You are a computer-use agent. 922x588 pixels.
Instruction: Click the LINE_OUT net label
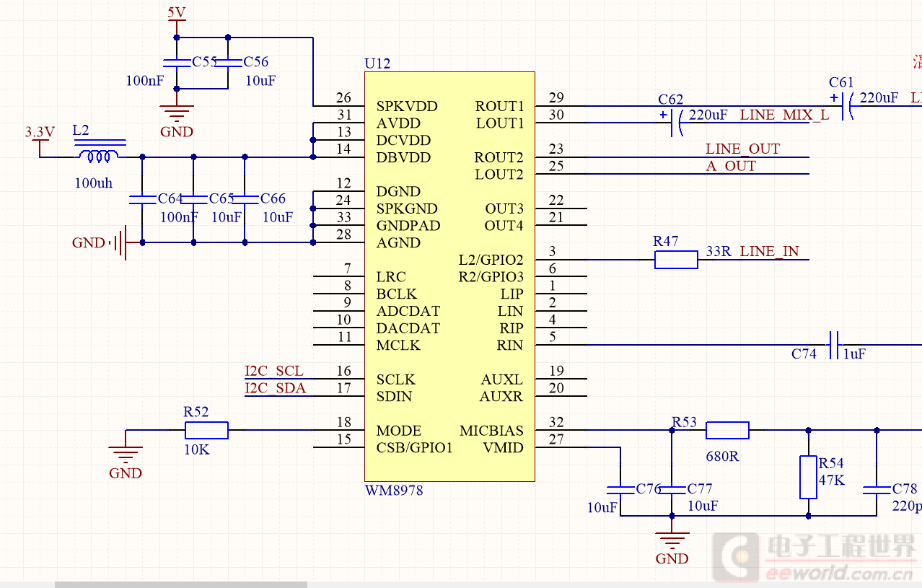[x=742, y=149]
